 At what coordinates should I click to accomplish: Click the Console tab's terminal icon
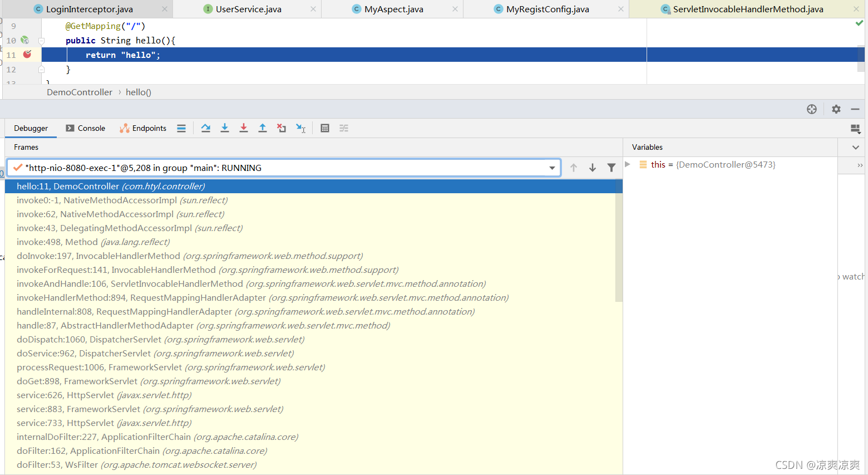[x=70, y=128]
